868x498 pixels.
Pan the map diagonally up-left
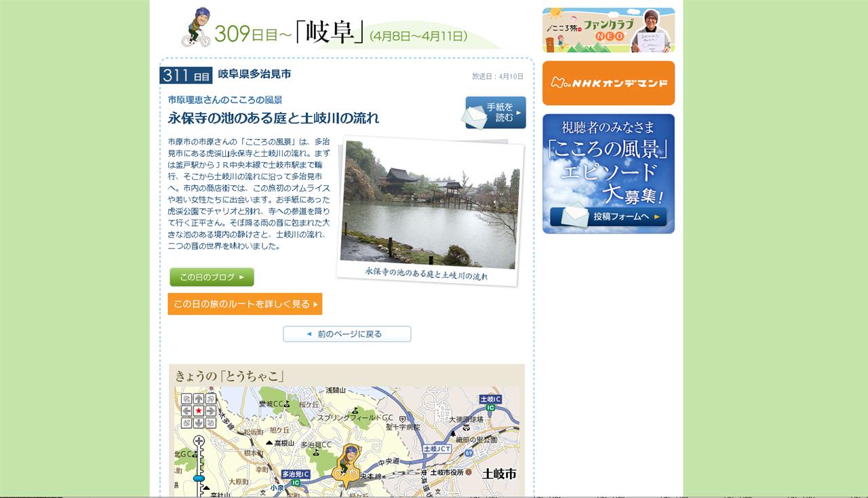coord(186,399)
